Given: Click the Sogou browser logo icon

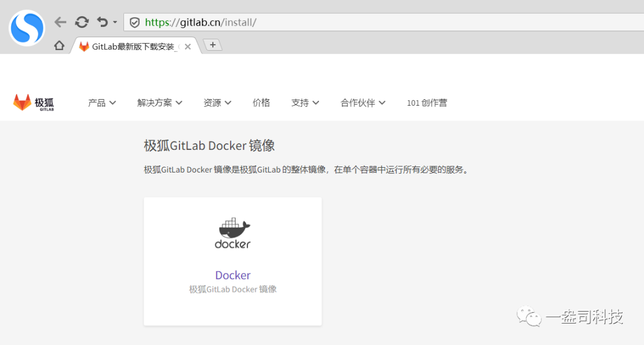Looking at the screenshot, I should (27, 27).
